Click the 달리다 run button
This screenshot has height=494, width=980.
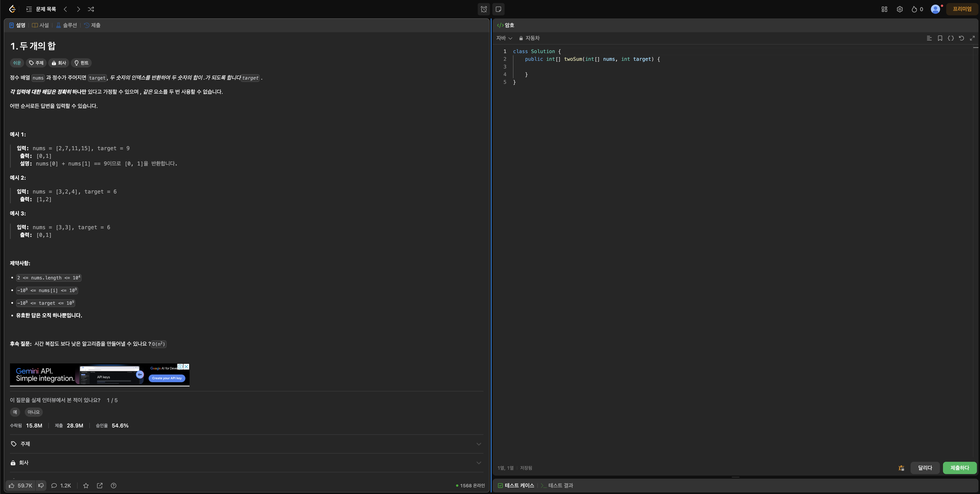924,468
